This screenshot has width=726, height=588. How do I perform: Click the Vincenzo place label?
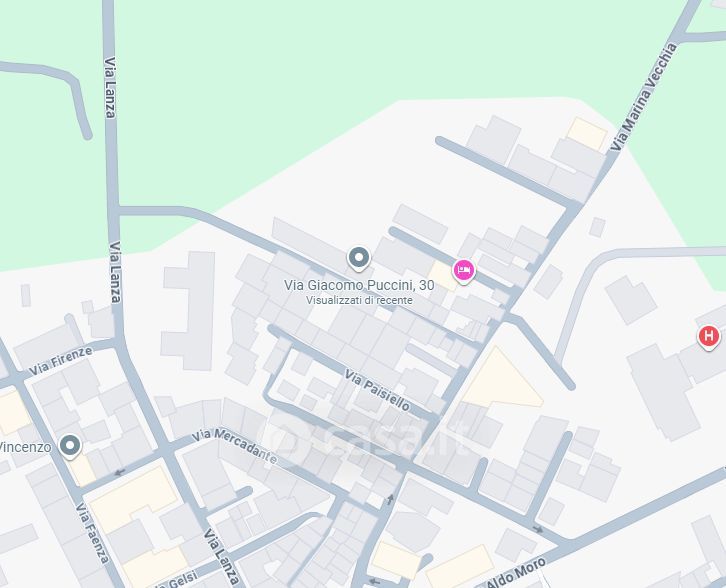(x=25, y=448)
